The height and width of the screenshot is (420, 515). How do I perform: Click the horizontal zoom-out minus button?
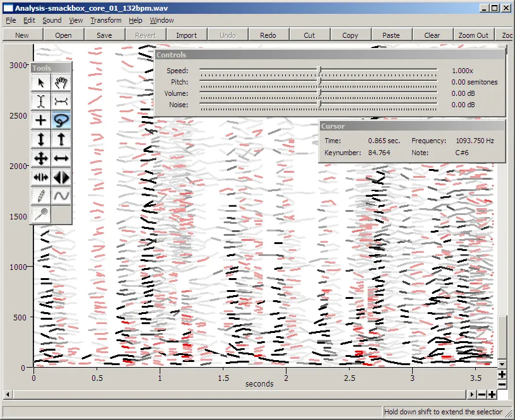(482, 395)
